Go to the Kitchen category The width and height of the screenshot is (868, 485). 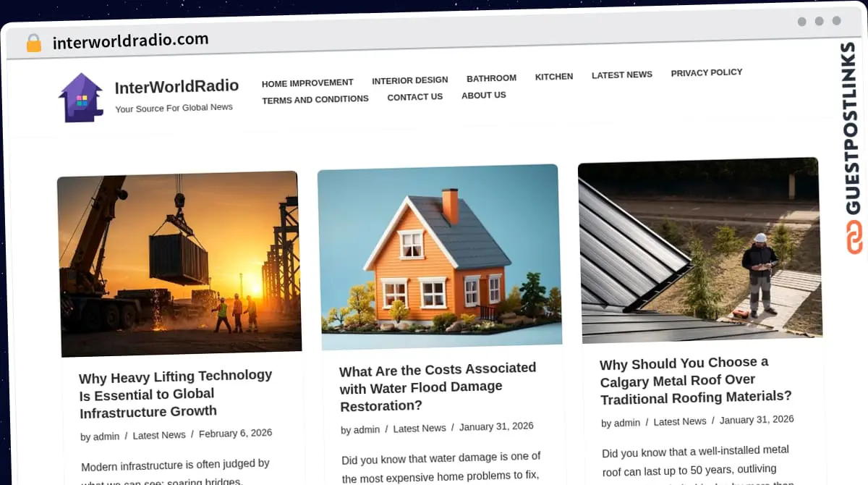coord(554,77)
